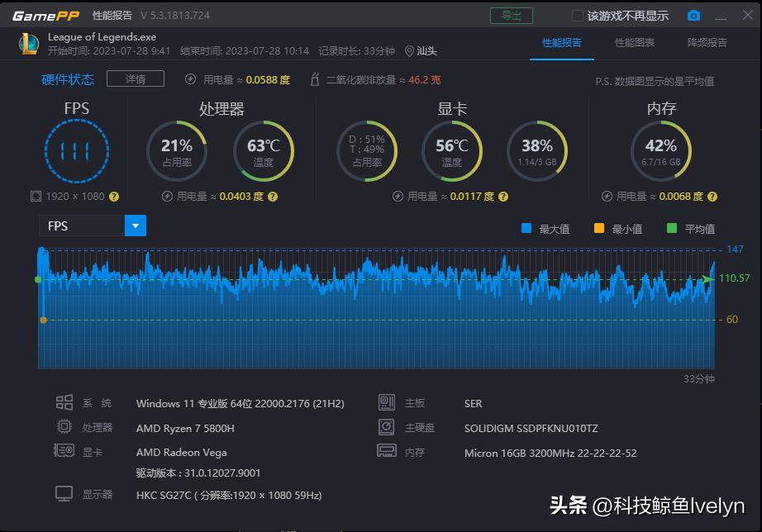Image resolution: width=762 pixels, height=532 pixels.
Task: Click the display icon beside HKC SG27C
Action: tap(64, 493)
